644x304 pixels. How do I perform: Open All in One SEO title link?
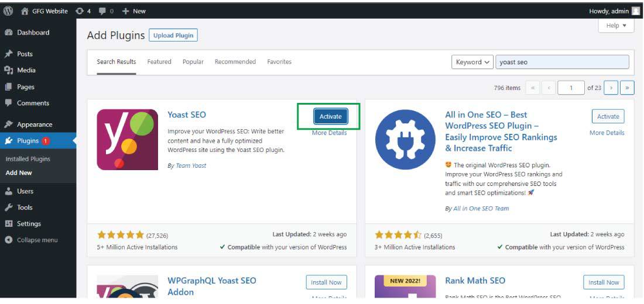[501, 132]
